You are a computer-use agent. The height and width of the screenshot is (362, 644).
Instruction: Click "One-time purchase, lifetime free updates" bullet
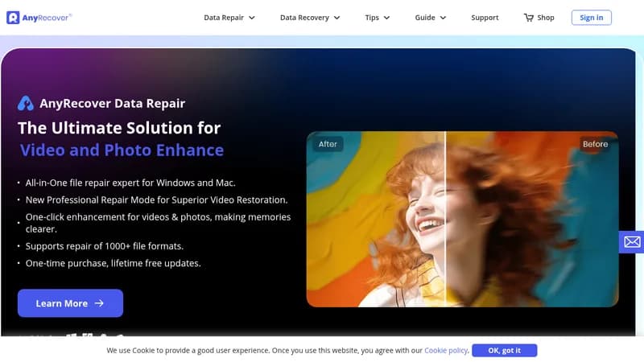pyautogui.click(x=113, y=264)
